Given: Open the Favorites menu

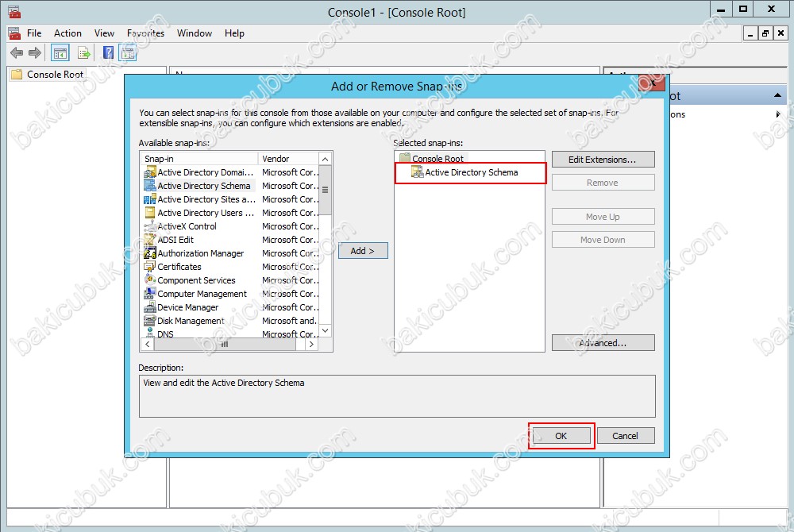Looking at the screenshot, I should coord(146,33).
